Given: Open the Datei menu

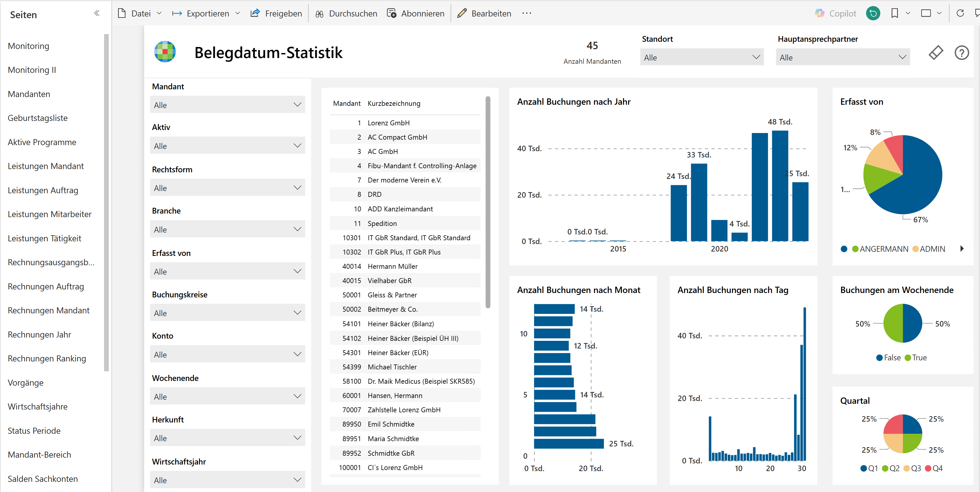Looking at the screenshot, I should [x=139, y=13].
